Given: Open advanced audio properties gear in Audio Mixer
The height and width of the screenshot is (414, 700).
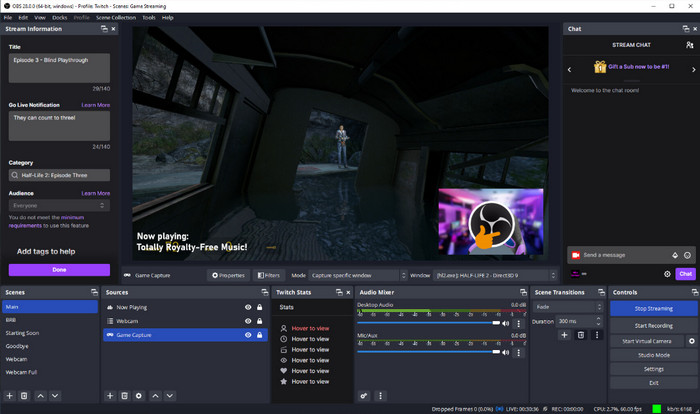Looking at the screenshot, I should click(364, 396).
